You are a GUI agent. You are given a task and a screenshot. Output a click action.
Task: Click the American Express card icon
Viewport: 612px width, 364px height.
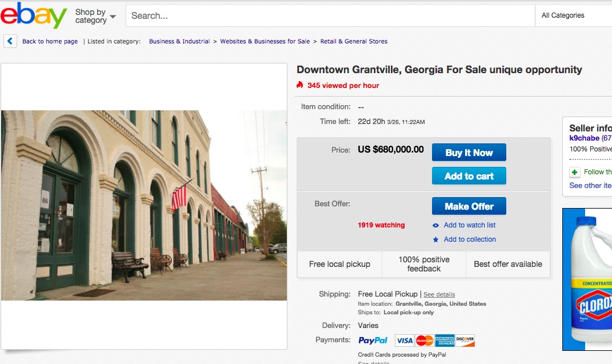click(x=445, y=341)
